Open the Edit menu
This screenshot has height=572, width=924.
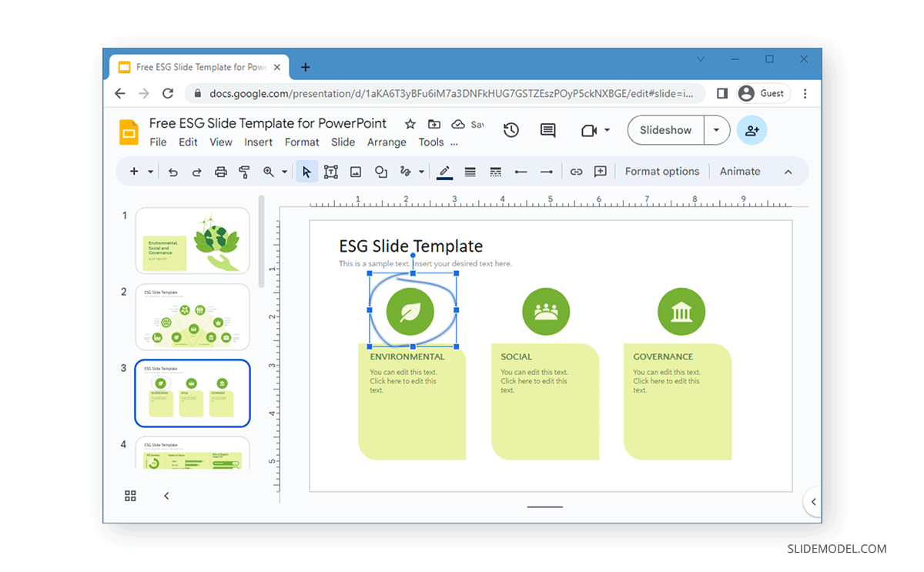(188, 142)
